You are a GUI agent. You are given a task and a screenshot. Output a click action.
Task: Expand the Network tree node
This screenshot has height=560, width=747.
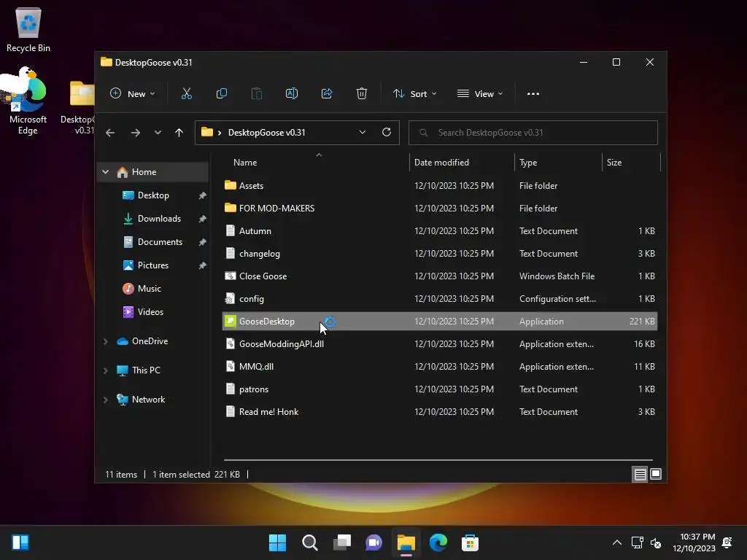click(105, 400)
